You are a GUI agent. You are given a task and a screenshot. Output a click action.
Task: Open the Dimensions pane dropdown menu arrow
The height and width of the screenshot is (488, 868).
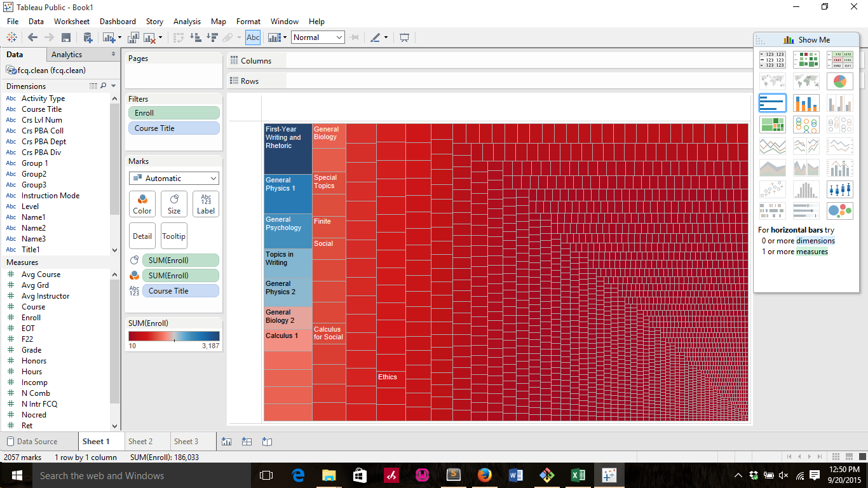click(x=113, y=86)
